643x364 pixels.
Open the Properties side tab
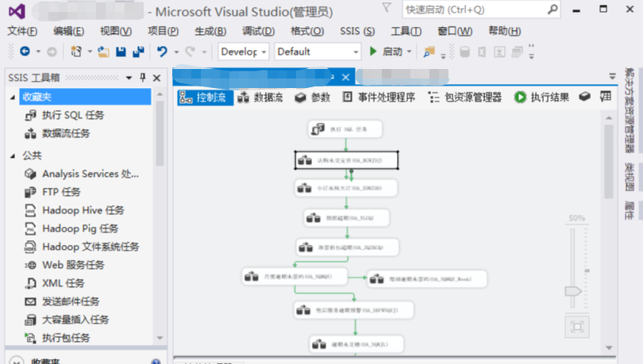click(629, 210)
